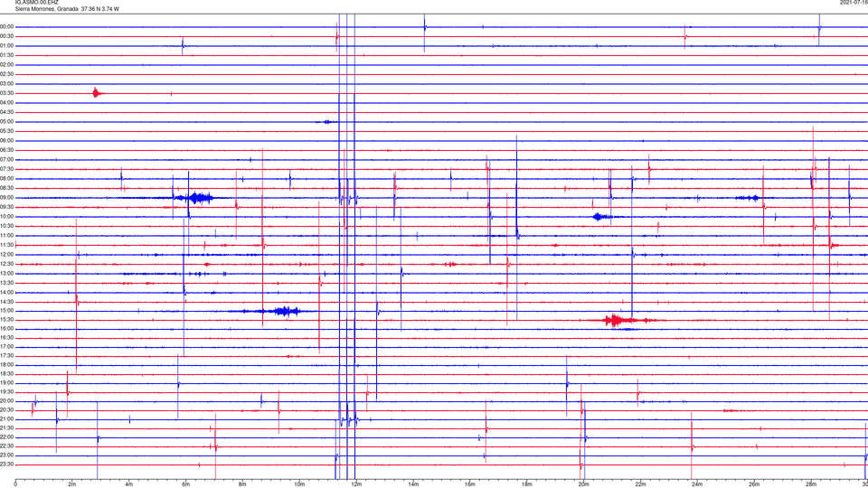Select the 19:00 trace time label

(7, 383)
